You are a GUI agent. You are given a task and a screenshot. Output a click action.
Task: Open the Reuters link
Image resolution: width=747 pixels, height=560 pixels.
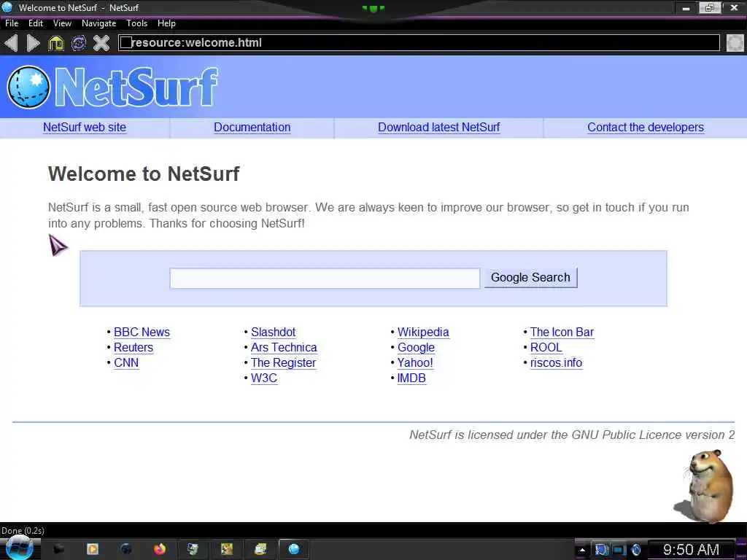click(133, 348)
